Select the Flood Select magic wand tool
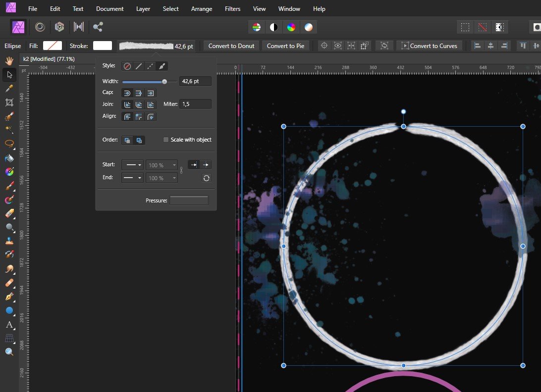Screen dimensions: 541x392 [9, 130]
